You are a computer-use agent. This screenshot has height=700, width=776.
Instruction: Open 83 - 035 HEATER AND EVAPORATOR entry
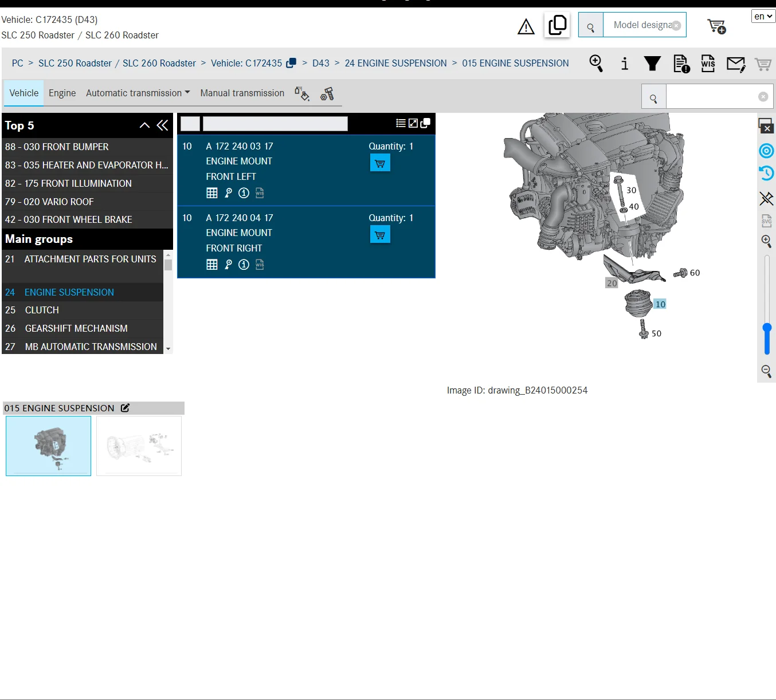click(x=87, y=165)
